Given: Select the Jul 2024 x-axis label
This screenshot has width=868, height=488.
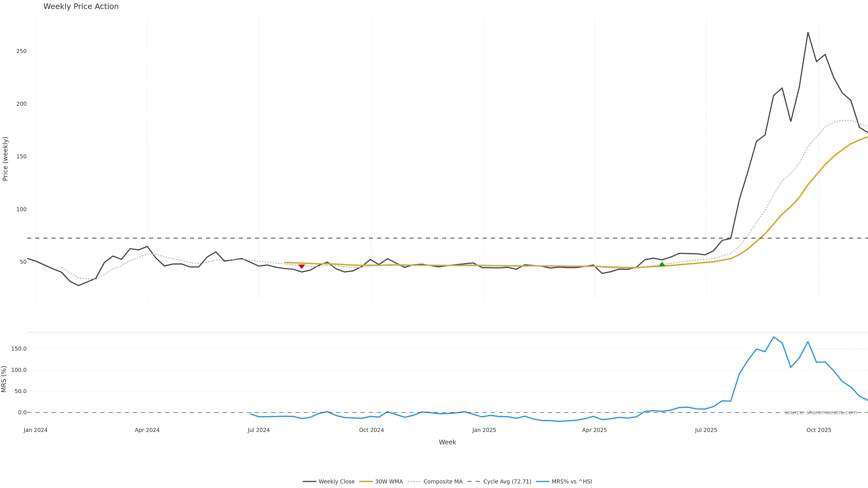Looking at the screenshot, I should 258,430.
